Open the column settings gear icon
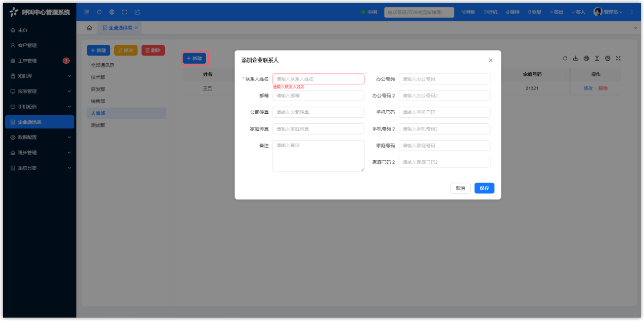Screen dimensions: 644x321 point(608,58)
